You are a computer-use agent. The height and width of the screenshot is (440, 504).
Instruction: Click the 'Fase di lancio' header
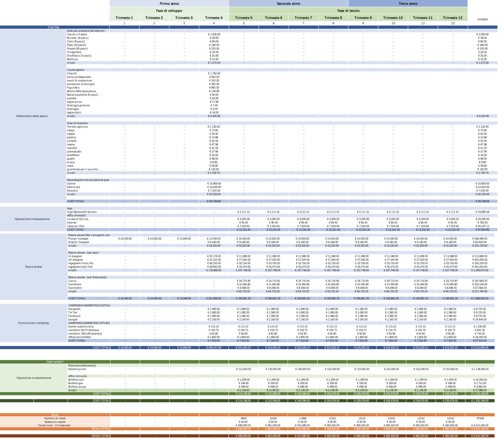click(x=348, y=11)
